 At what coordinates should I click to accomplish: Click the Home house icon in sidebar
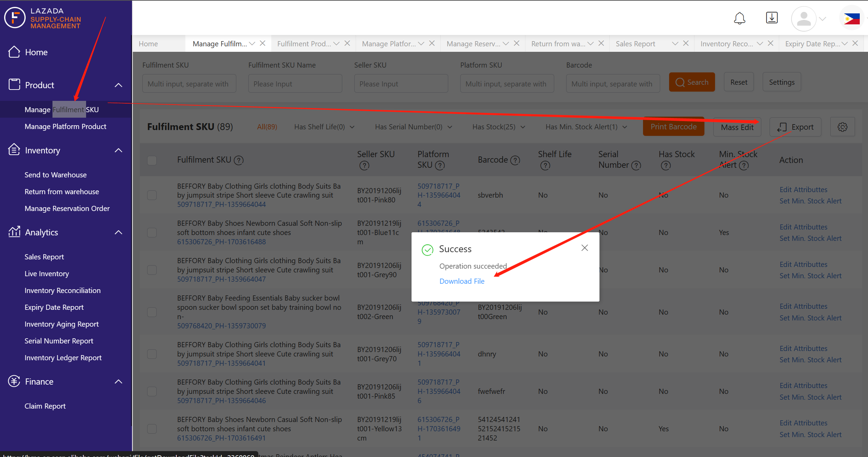tap(14, 52)
